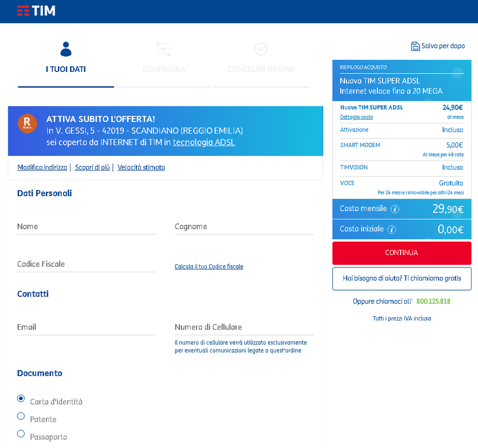Click Per 24 mesi e rinnovabile note
478x448 pixels.
click(x=421, y=192)
